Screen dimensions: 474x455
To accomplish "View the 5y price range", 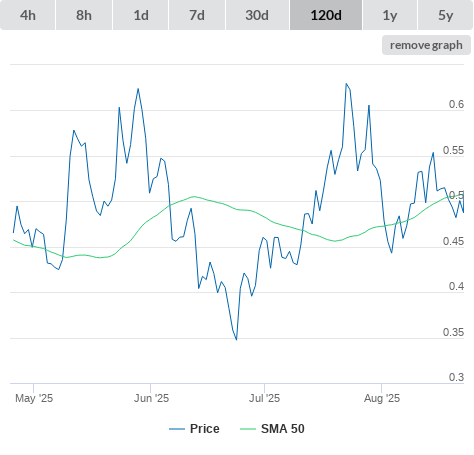I will [x=446, y=15].
